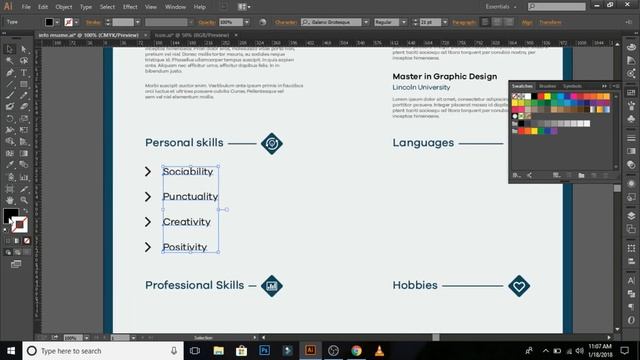Click the Recolor Artwork wheel icon in control bar
640x360 pixels.
coord(262,22)
